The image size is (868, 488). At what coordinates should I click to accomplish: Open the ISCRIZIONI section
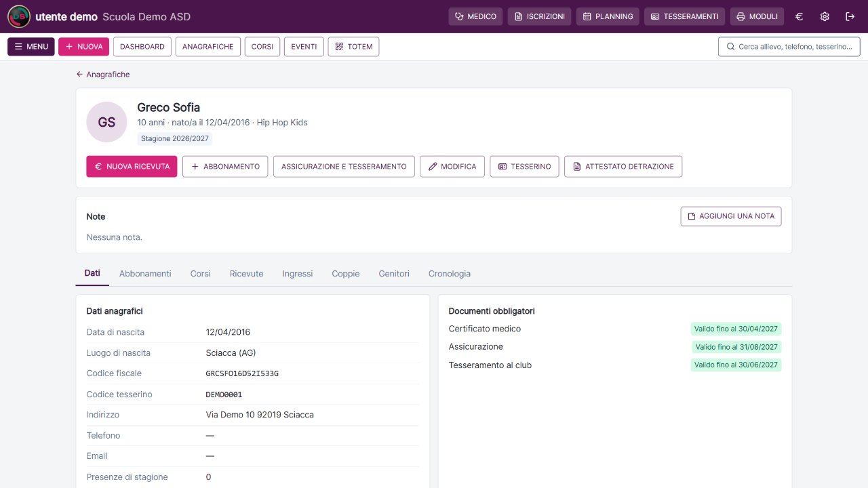[539, 16]
